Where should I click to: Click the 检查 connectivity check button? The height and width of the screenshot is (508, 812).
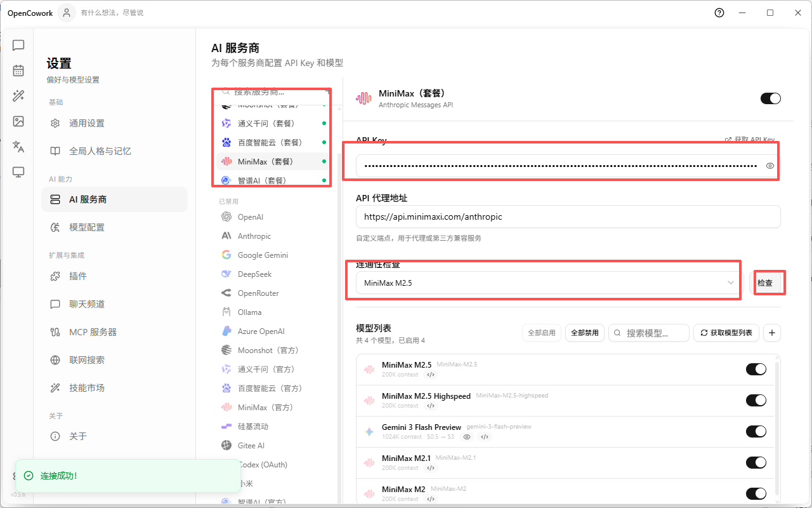click(x=765, y=283)
